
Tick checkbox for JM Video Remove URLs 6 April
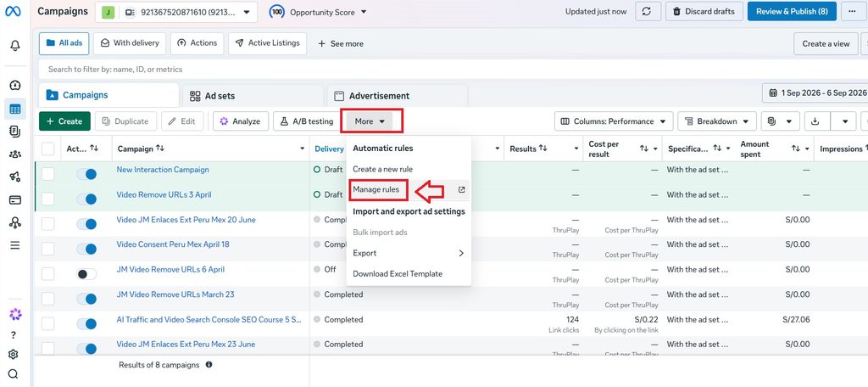pyautogui.click(x=48, y=273)
